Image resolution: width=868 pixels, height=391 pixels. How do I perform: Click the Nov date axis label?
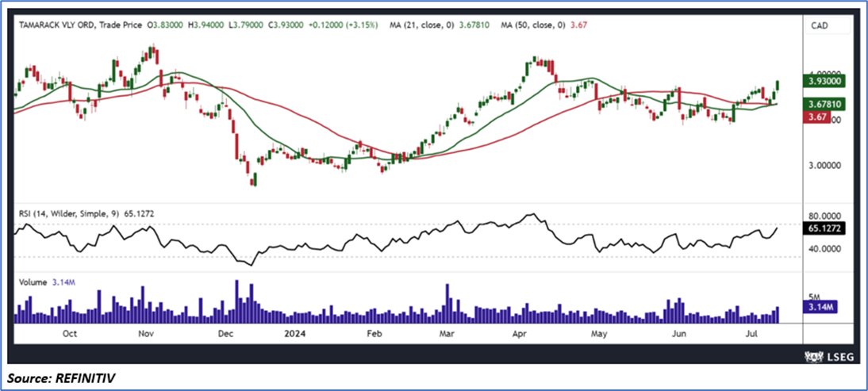(145, 334)
